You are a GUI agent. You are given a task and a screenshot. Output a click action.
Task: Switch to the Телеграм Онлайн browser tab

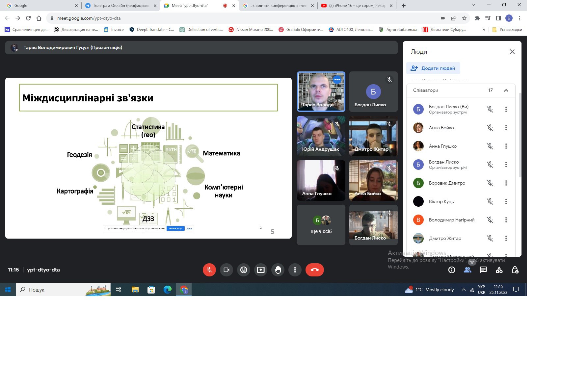pyautogui.click(x=120, y=6)
